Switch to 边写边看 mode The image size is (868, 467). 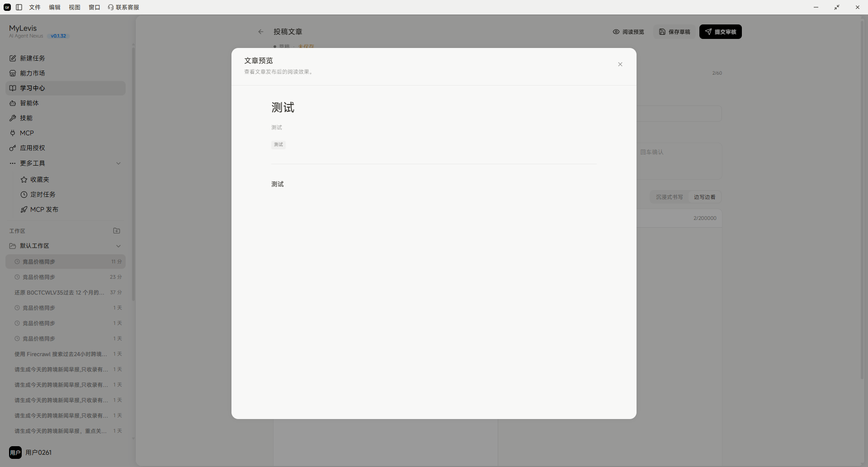click(704, 197)
